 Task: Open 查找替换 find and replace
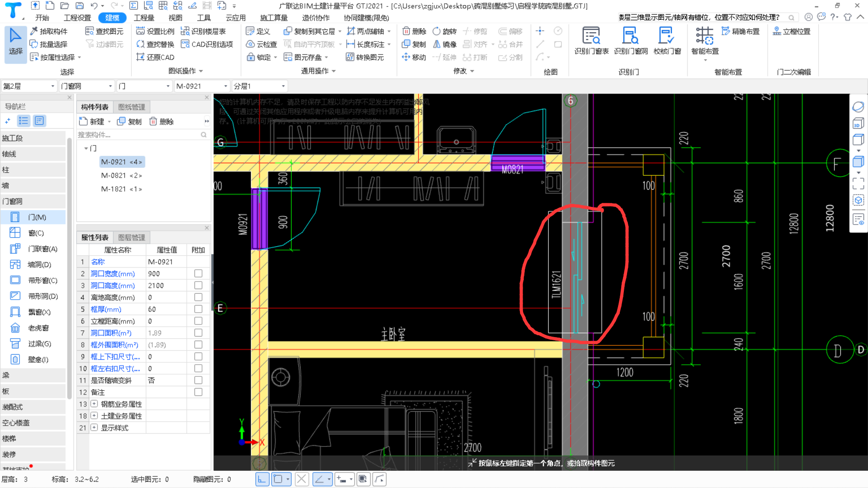pos(155,44)
